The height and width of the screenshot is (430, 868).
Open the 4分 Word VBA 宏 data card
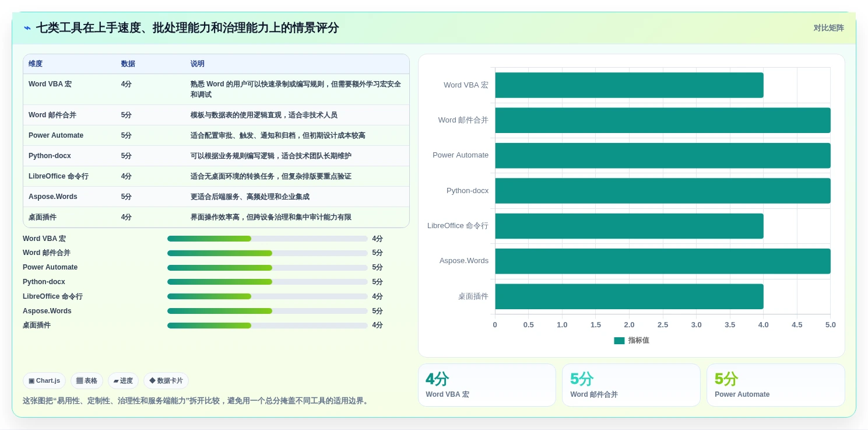(487, 385)
